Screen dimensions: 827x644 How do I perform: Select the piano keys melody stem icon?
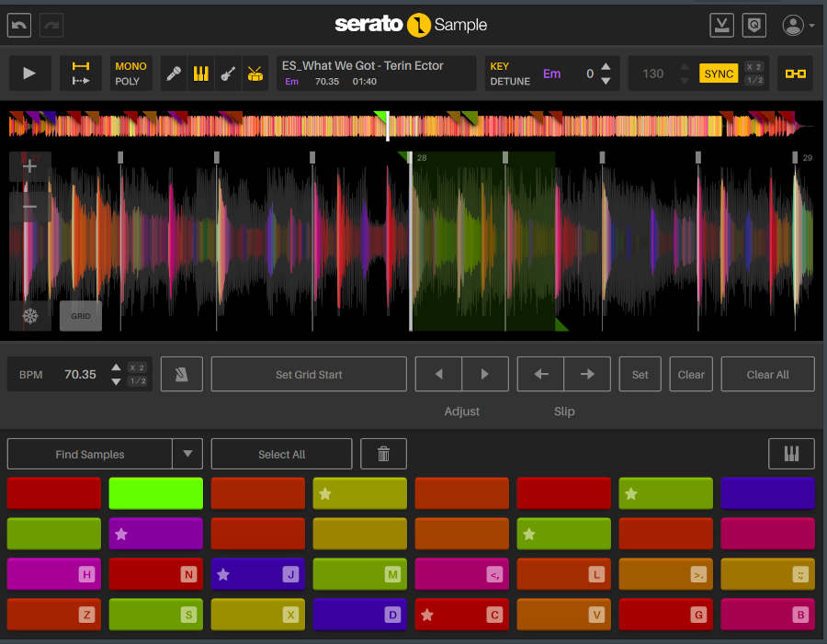[x=200, y=74]
